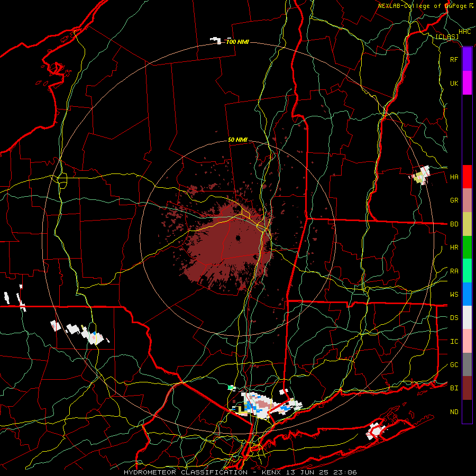The width and height of the screenshot is (476, 476).
Task: Click the HR legend label
Action: [454, 248]
